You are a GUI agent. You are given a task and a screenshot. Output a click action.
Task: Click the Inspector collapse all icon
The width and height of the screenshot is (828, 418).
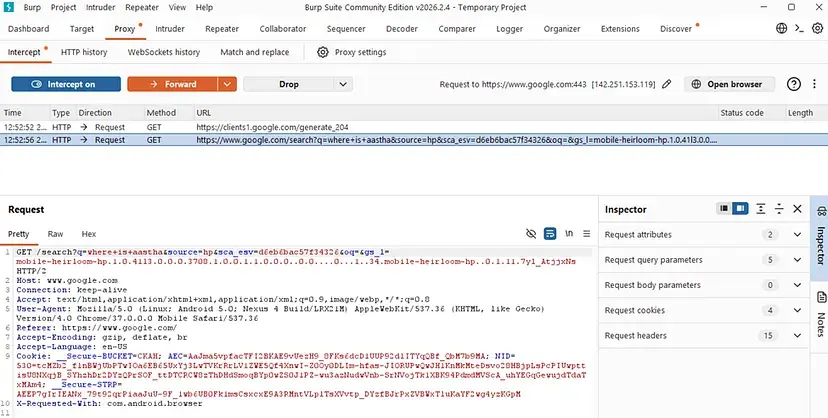(x=779, y=209)
